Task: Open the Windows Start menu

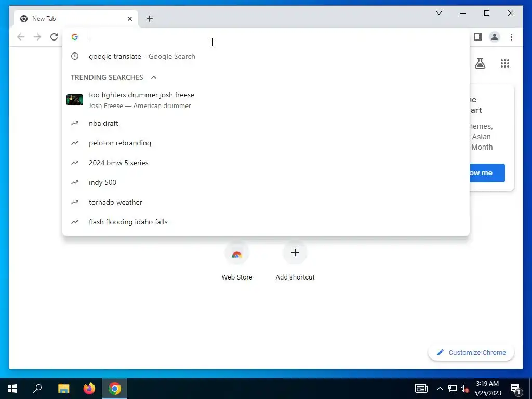Action: 12,389
